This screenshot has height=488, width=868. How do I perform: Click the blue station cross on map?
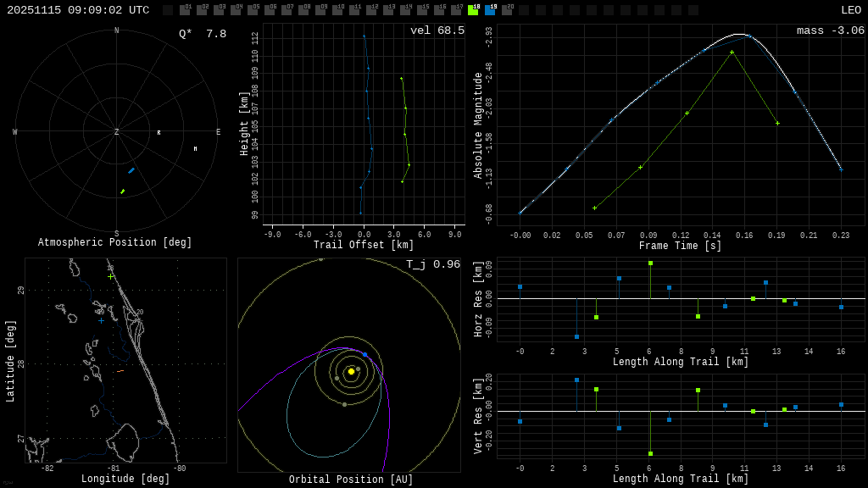click(x=101, y=320)
